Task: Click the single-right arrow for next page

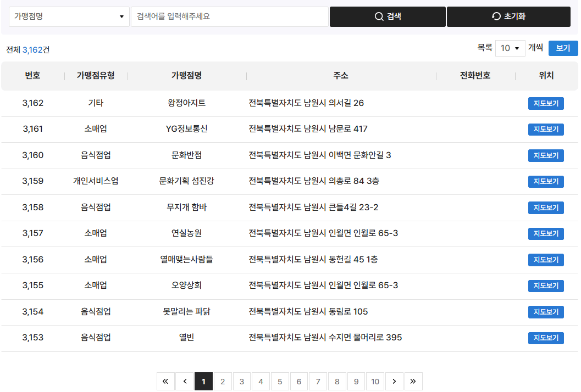Action: pos(394,381)
